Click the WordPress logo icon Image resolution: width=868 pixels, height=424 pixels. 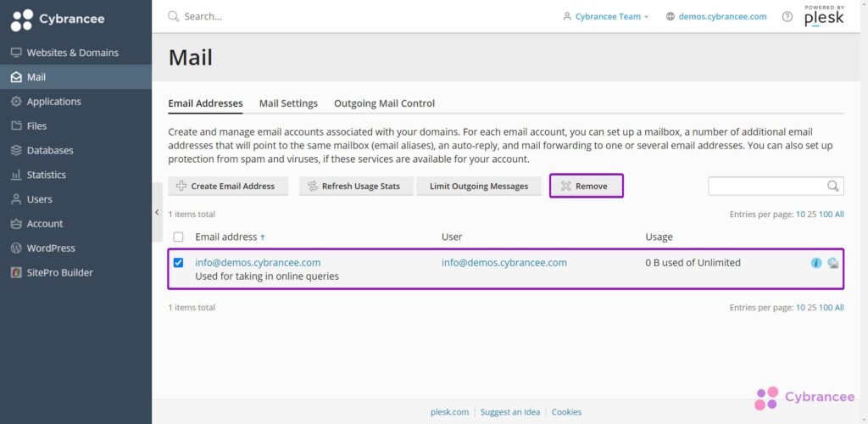(x=16, y=248)
